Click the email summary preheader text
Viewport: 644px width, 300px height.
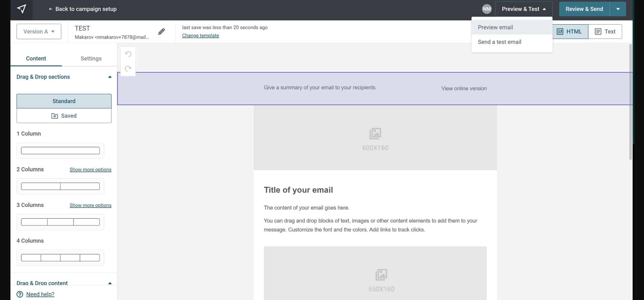pyautogui.click(x=319, y=87)
